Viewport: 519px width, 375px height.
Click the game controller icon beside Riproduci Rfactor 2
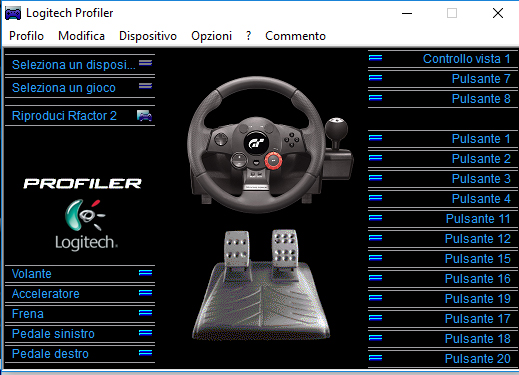pyautogui.click(x=144, y=116)
